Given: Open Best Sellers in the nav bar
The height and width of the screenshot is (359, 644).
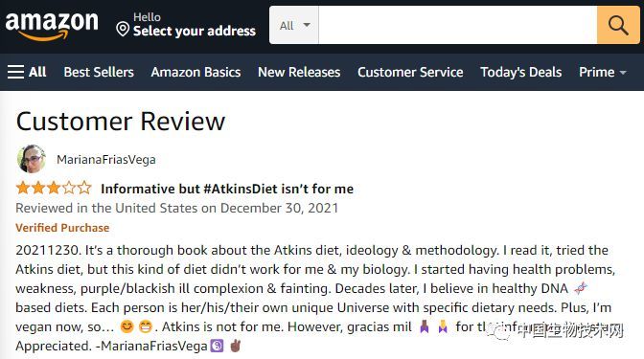Looking at the screenshot, I should (99, 72).
